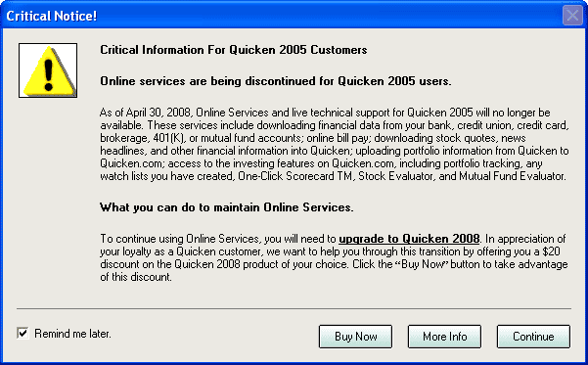The image size is (588, 365).
Task: Click the '$20' discount amount text
Action: (551, 251)
